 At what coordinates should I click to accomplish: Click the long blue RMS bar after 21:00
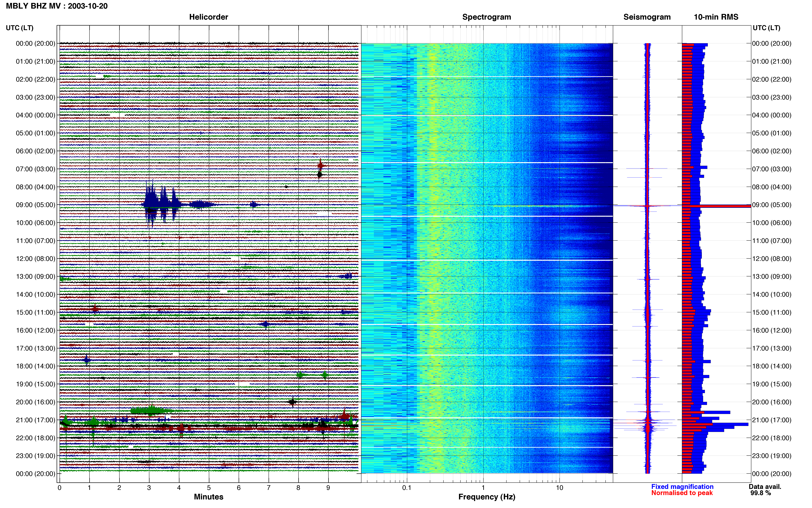click(715, 424)
